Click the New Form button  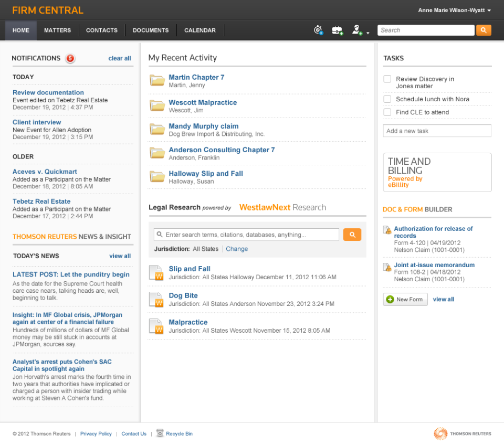pos(405,300)
